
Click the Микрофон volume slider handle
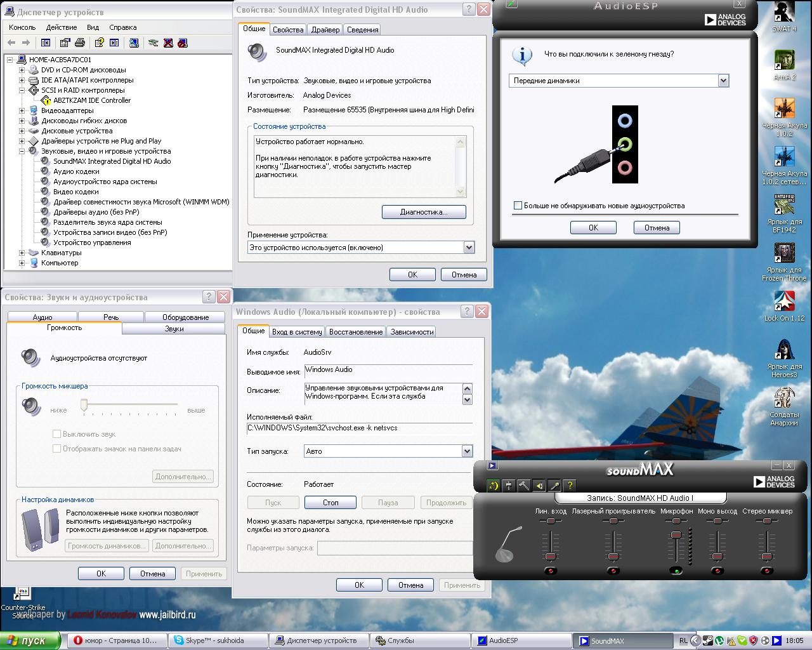point(676,536)
